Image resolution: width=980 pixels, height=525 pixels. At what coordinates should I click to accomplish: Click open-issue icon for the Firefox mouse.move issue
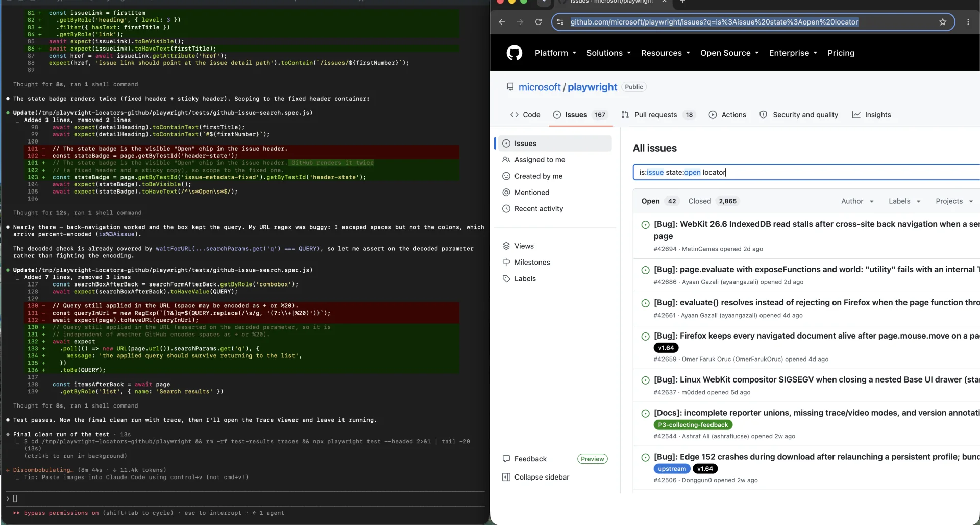coord(645,336)
